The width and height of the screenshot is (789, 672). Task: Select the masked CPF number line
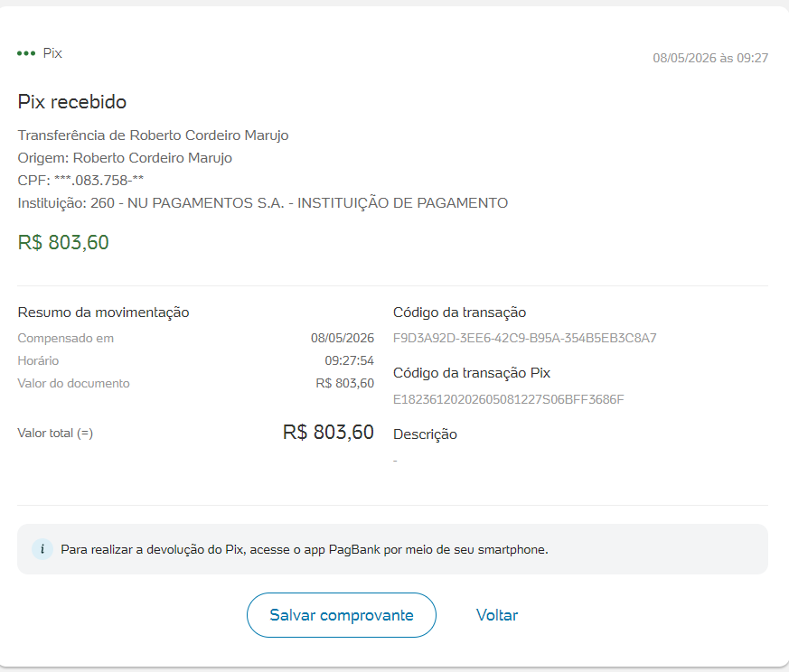point(80,181)
